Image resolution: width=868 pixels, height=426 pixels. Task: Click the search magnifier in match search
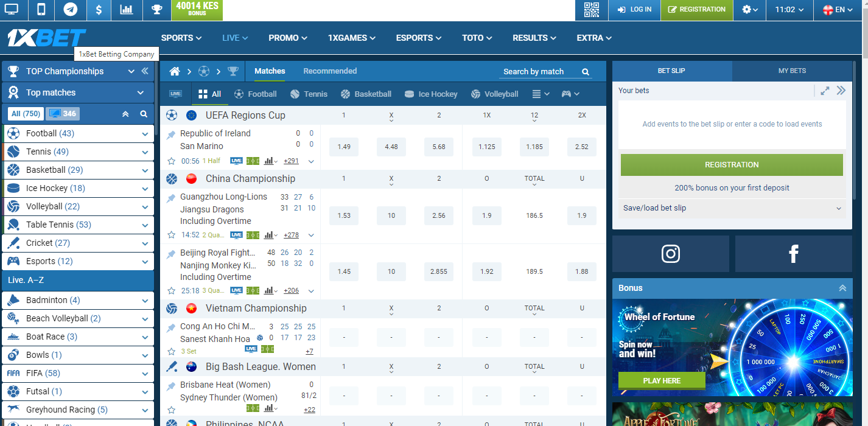(x=586, y=72)
